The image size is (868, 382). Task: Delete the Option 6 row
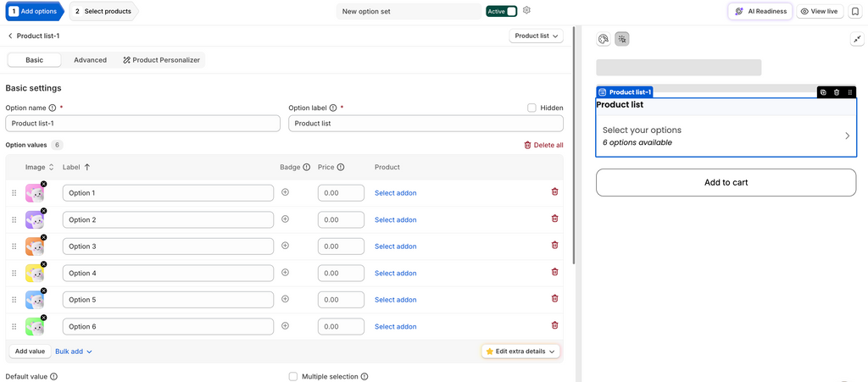click(x=554, y=325)
